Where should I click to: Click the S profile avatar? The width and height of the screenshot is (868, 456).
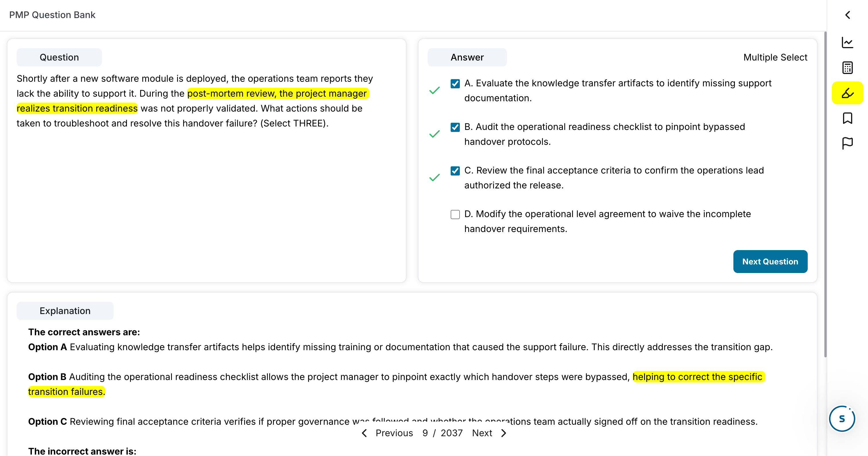coord(842,419)
